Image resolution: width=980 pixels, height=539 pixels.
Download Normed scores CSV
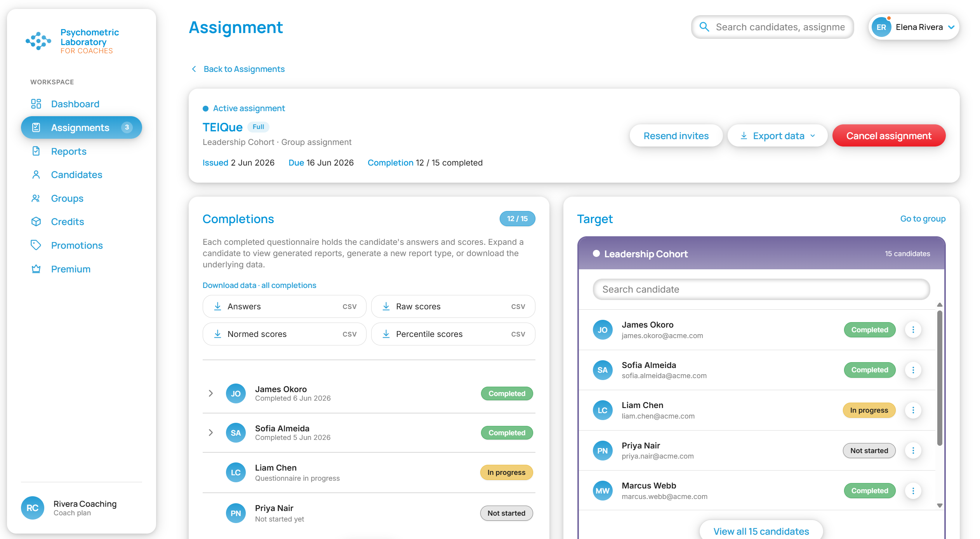pos(284,334)
